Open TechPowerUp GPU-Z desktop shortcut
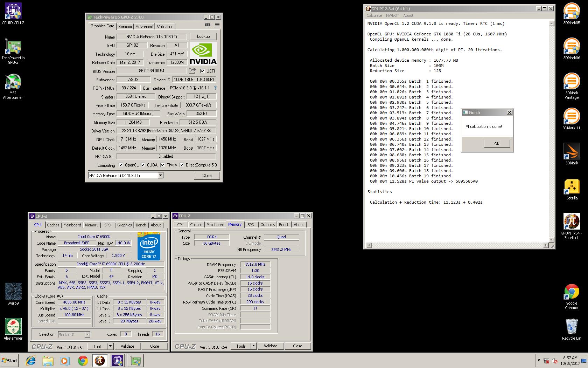588x368 pixels. point(13,51)
